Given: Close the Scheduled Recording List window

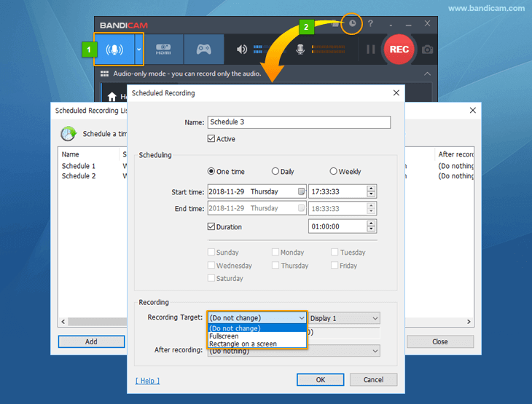Looking at the screenshot, I should pyautogui.click(x=473, y=110).
